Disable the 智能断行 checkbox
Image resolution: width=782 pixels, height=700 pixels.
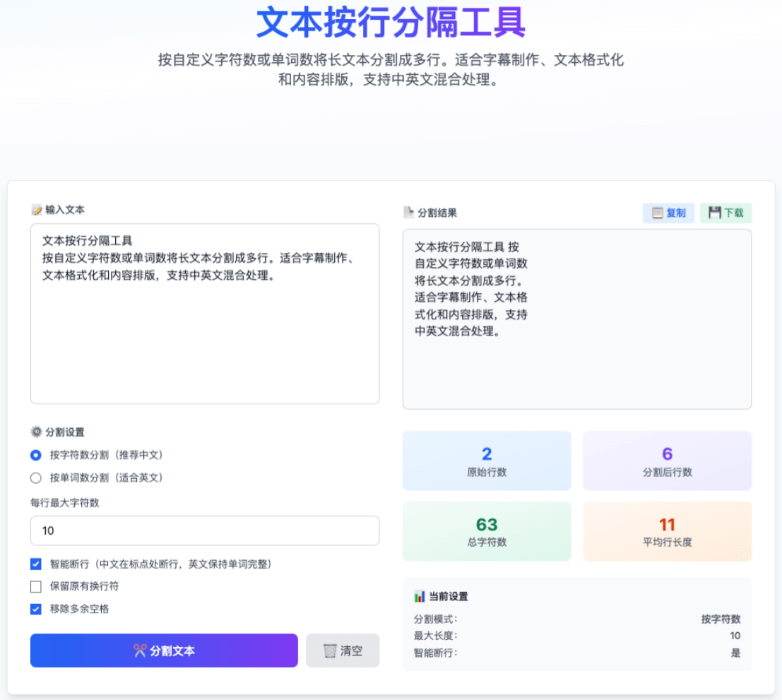pos(35,564)
